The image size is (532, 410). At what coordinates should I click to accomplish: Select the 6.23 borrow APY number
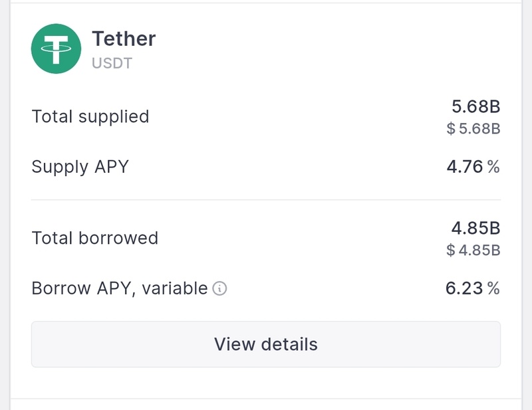[x=464, y=288]
